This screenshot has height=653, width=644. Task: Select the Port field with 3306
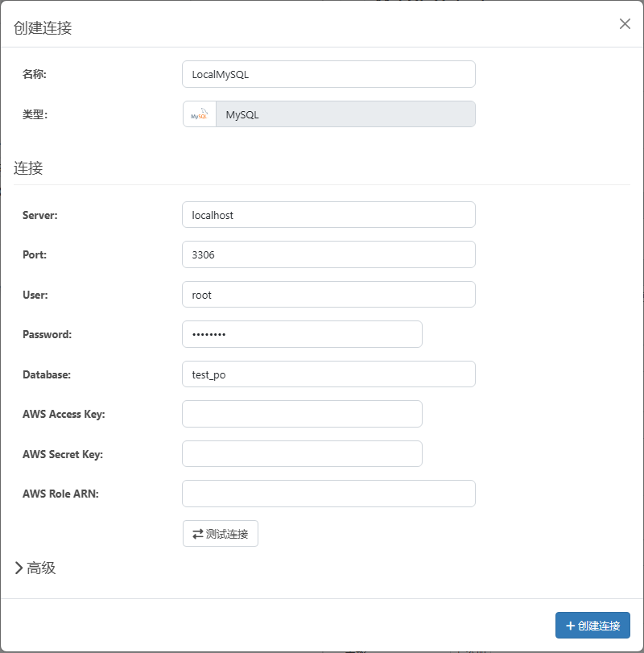328,254
